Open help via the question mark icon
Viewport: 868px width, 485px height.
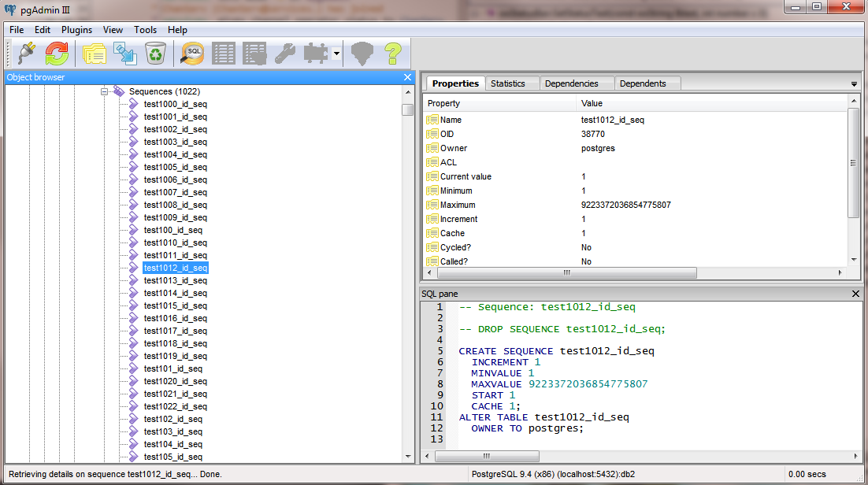(x=393, y=54)
